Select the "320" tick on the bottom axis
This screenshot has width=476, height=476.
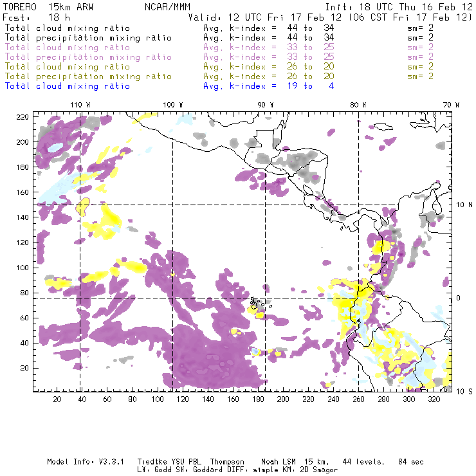(434, 399)
